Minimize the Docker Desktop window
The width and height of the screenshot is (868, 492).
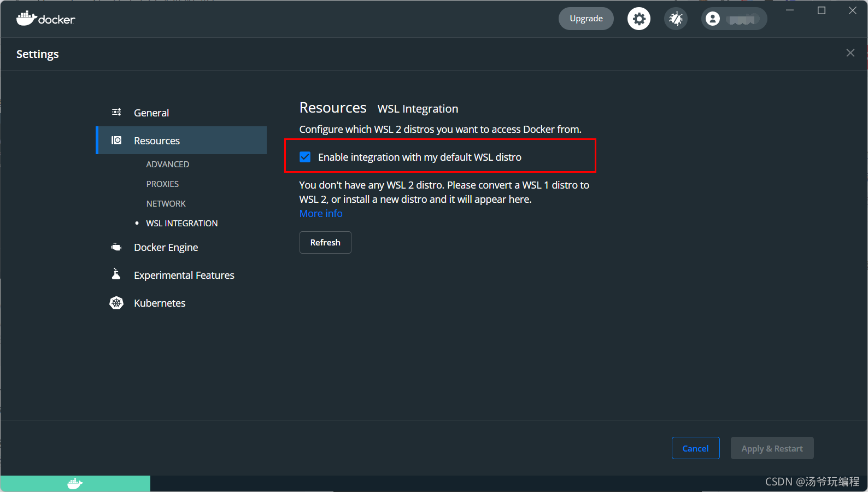790,10
